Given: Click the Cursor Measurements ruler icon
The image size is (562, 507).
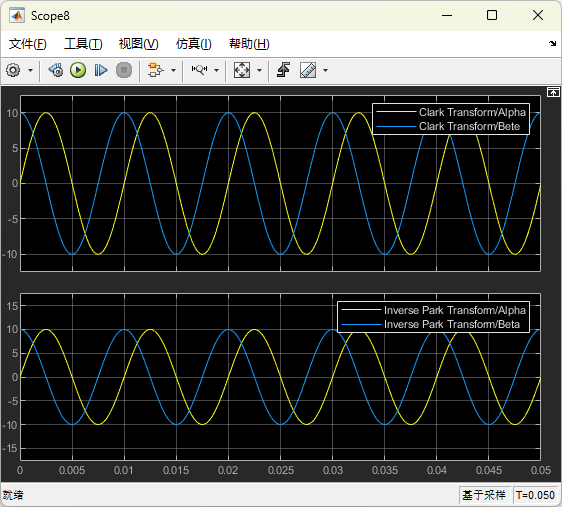Looking at the screenshot, I should (308, 70).
